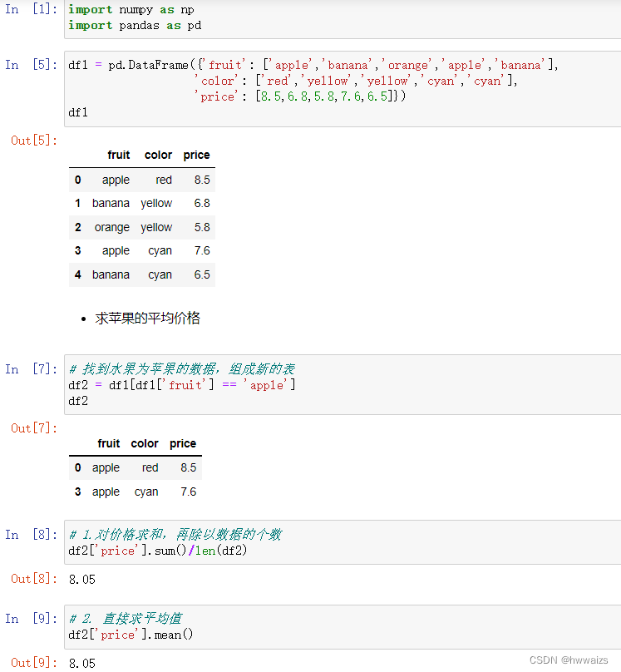Click the df1 DataFrame definition cell
Viewport: 621px width, 672px height.
343,89
